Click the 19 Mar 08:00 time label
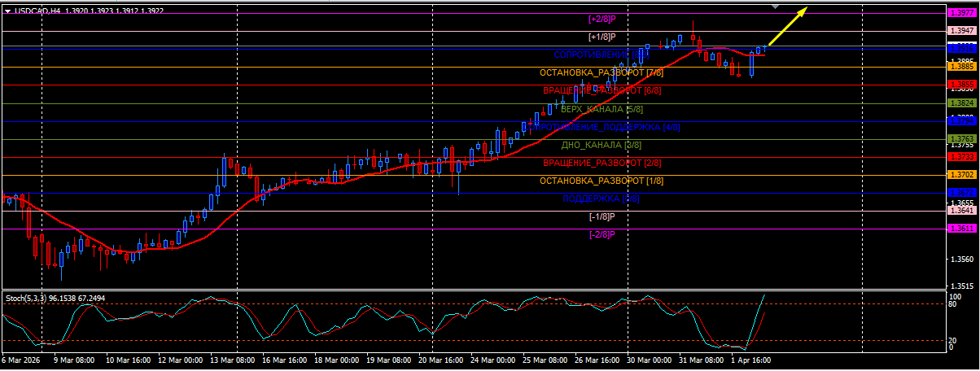 pyautogui.click(x=389, y=360)
